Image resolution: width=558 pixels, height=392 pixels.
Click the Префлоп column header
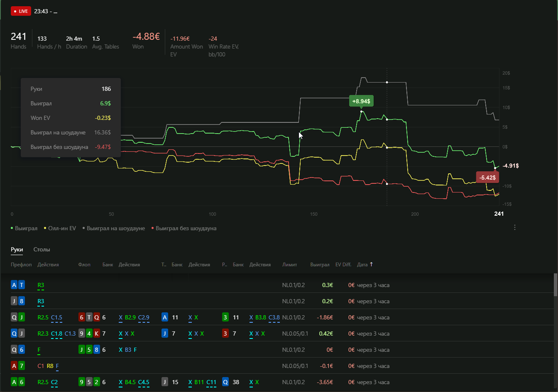(x=21, y=265)
